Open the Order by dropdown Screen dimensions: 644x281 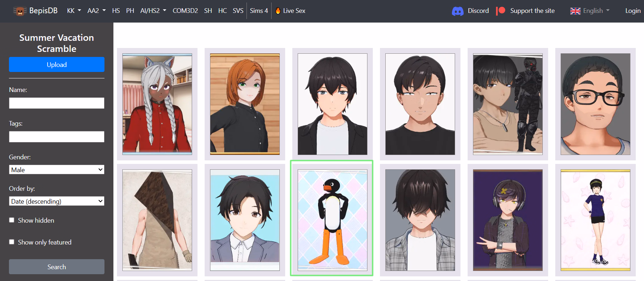tap(57, 201)
